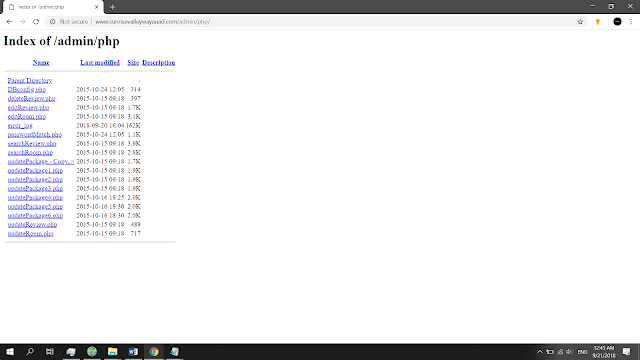Open updateReview.php file
The width and height of the screenshot is (640, 360).
pos(32,224)
